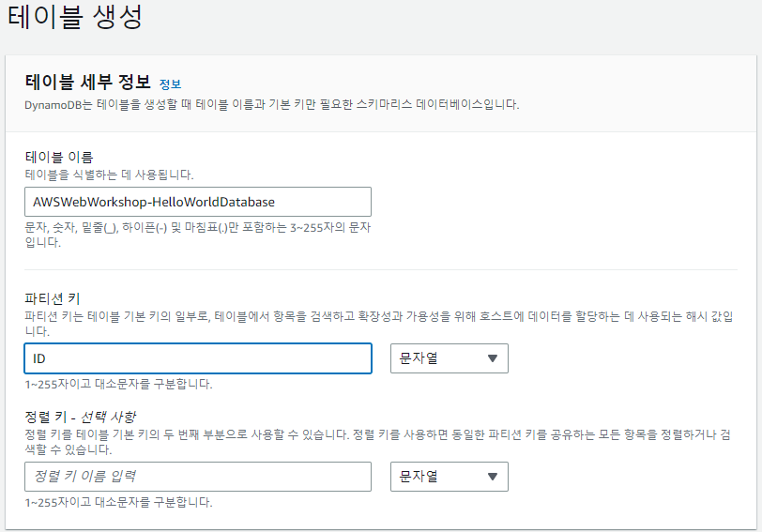This screenshot has width=762, height=532.
Task: Click the 1~255자 hint under the 정렬 키 field
Action: point(118,502)
